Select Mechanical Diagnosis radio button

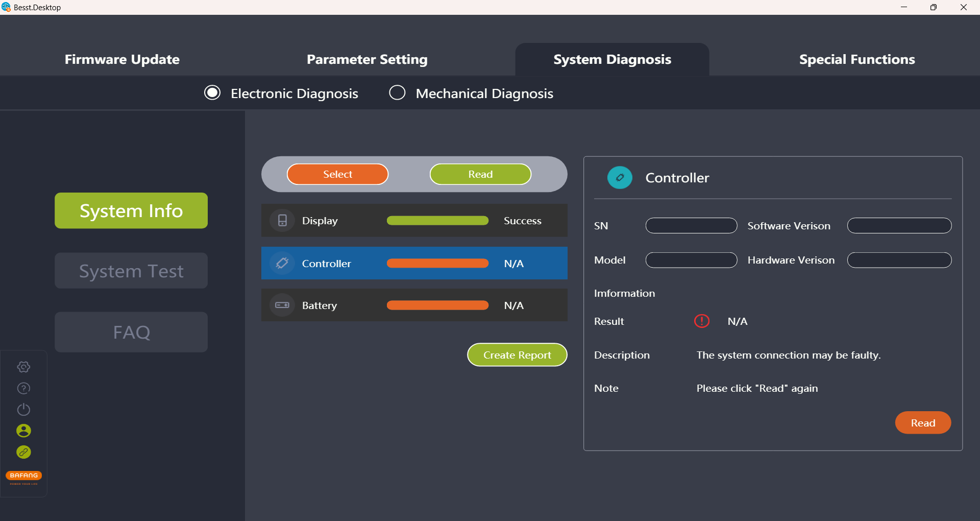coord(397,93)
